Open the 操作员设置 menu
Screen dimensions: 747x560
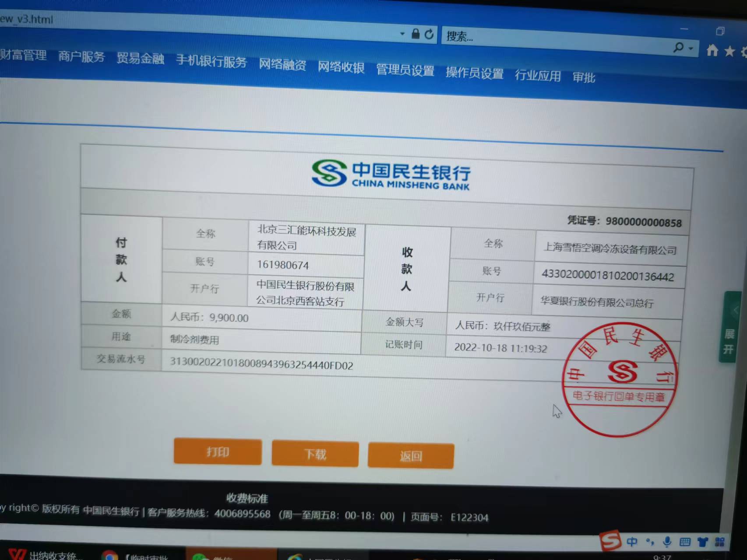tap(474, 73)
